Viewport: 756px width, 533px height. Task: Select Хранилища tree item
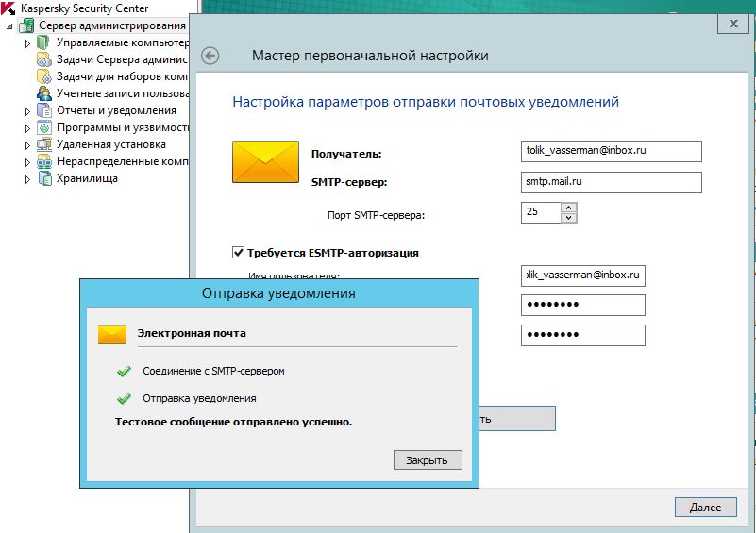[x=87, y=178]
